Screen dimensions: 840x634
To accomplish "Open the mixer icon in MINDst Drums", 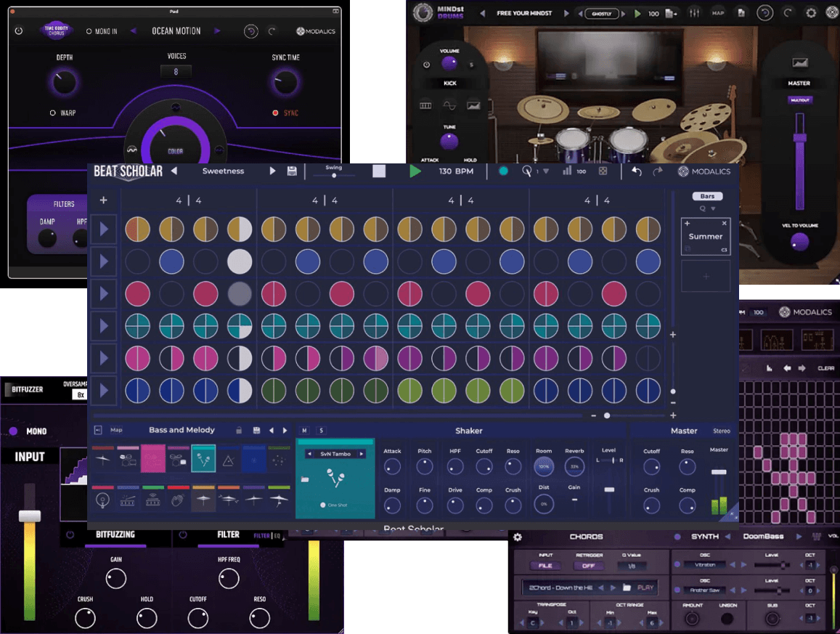I will pos(694,13).
